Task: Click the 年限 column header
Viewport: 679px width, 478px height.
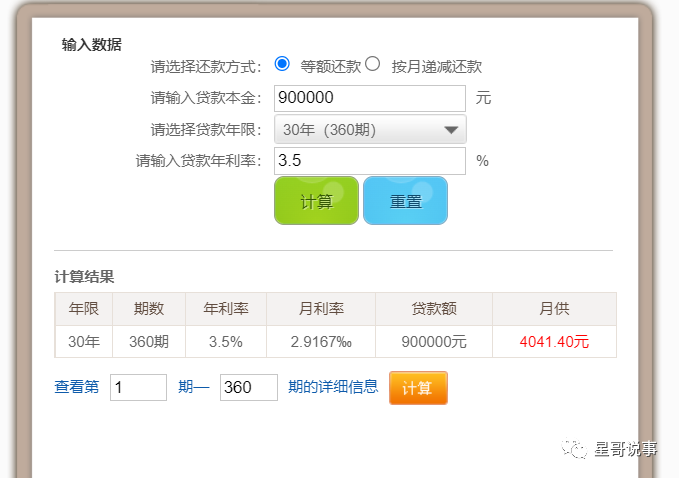Action: [x=84, y=309]
